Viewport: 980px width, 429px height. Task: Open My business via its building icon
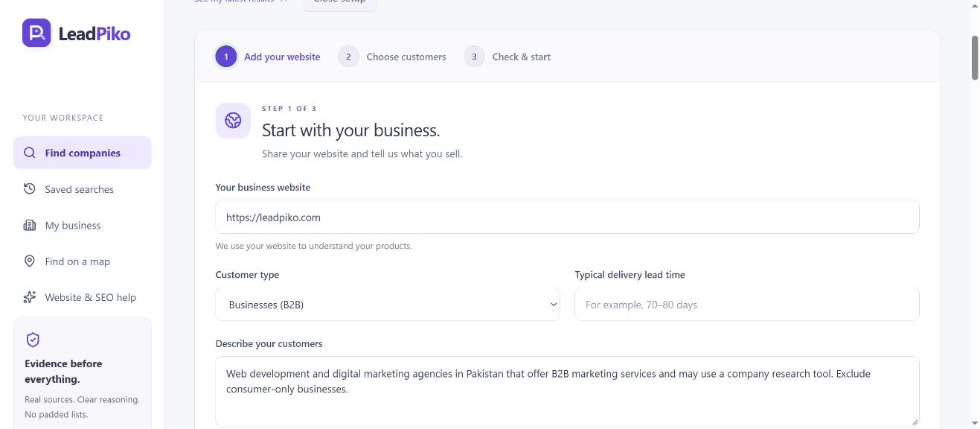pos(30,225)
